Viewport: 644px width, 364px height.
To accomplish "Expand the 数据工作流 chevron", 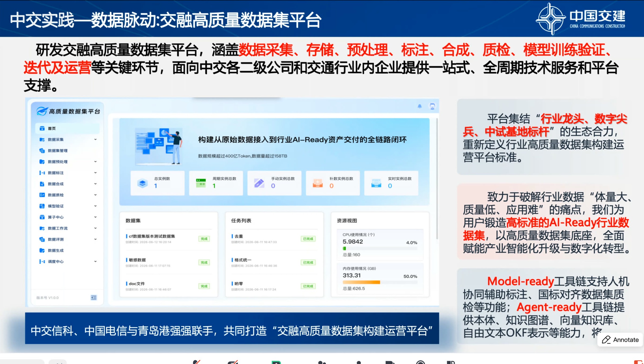I will 95,228.
